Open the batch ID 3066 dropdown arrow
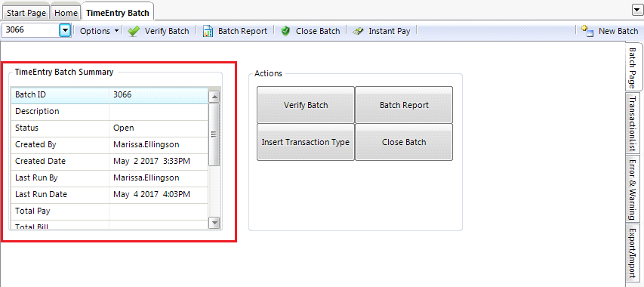 (65, 31)
